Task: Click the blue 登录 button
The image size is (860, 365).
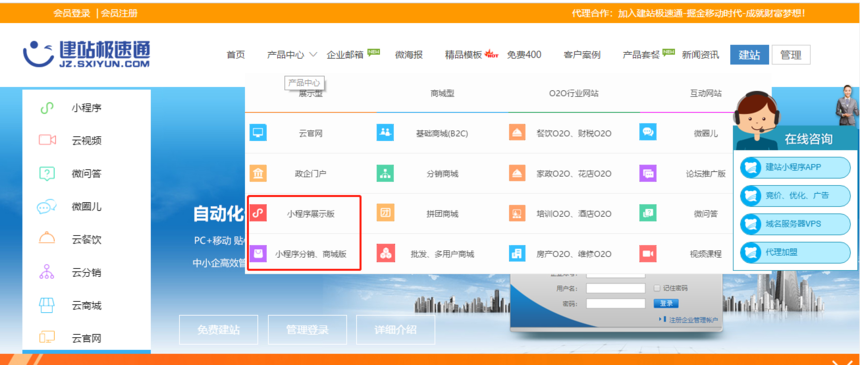Action: (x=666, y=304)
